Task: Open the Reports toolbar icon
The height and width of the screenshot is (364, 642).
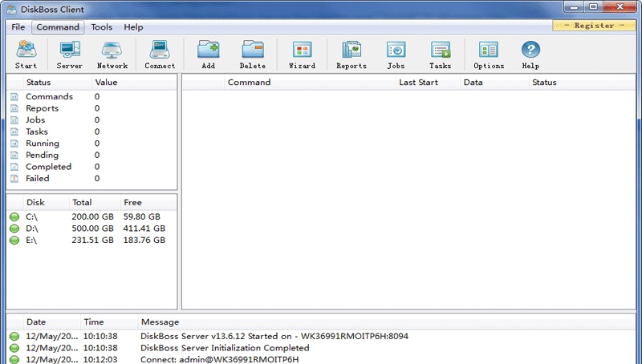Action: point(351,50)
